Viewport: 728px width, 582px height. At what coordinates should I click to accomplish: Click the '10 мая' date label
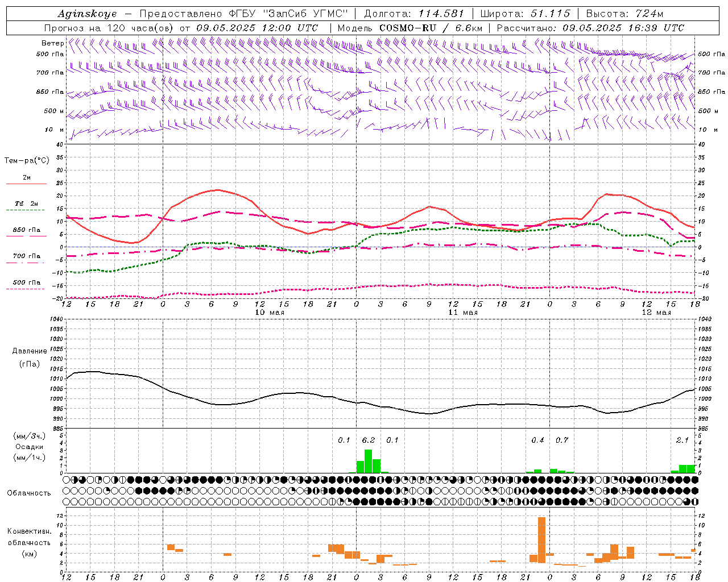pyautogui.click(x=270, y=313)
